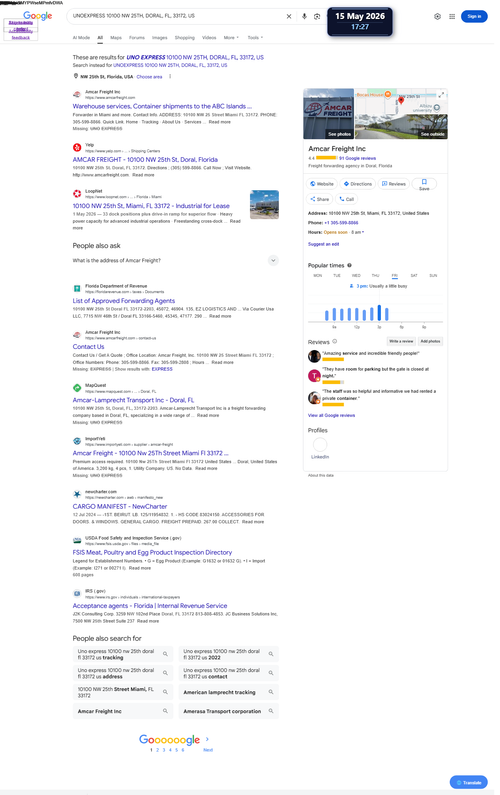Switch to the Images tab
Viewport: 500px width, 795px height.
pos(160,38)
